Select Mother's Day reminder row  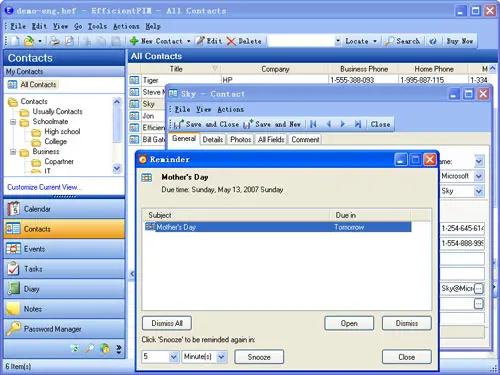[x=277, y=227]
